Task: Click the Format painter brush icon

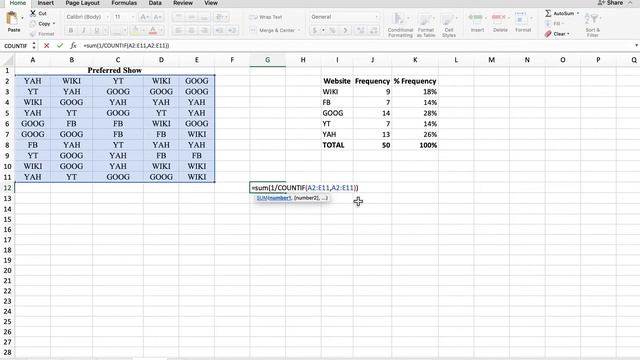Action: tap(33, 34)
